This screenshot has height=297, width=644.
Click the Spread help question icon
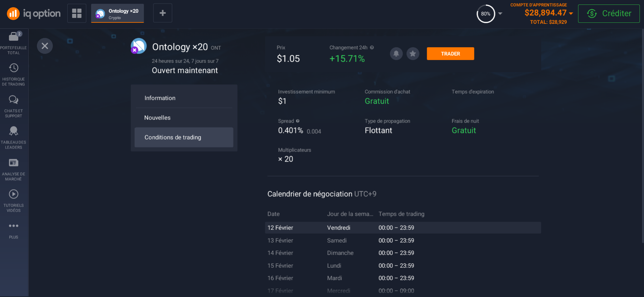coord(298,121)
